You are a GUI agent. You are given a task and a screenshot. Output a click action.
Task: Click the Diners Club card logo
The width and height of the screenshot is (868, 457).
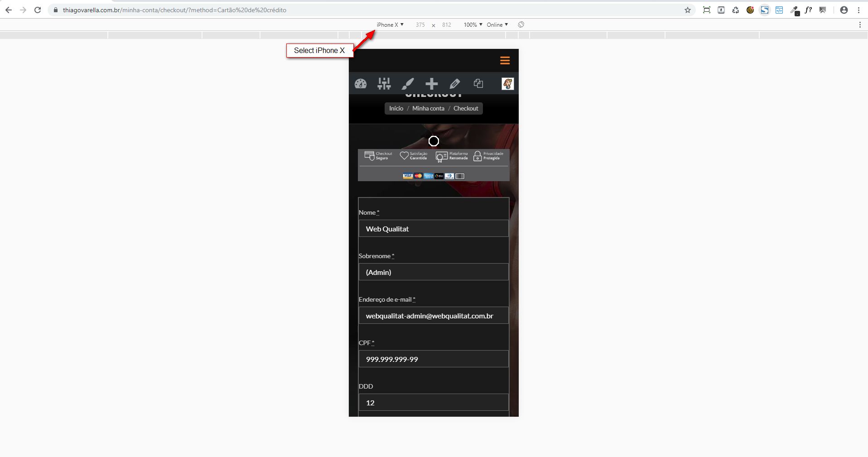pos(449,176)
